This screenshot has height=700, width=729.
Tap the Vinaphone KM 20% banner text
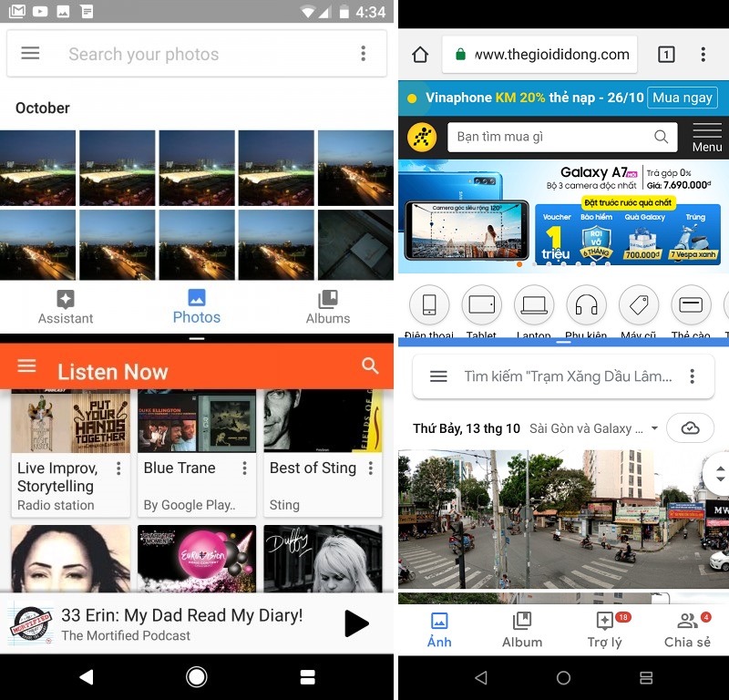(534, 98)
